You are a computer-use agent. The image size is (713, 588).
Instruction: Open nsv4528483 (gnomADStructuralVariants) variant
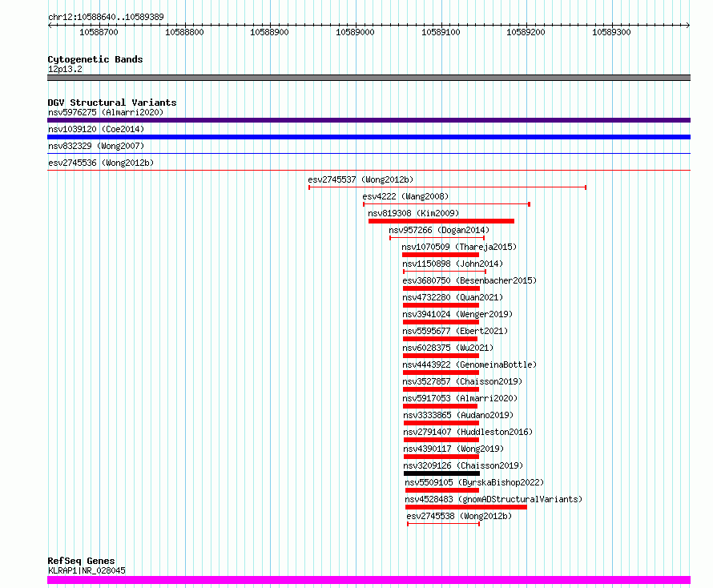coord(493,499)
